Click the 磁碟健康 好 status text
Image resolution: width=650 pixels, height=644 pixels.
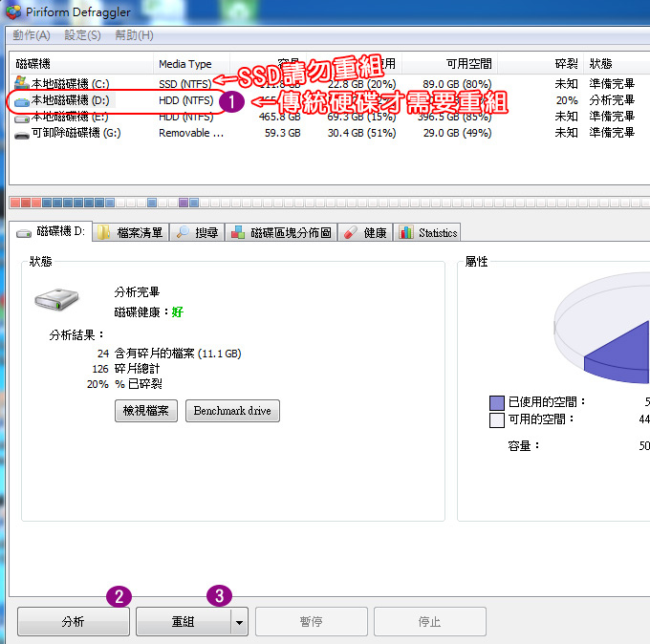(149, 311)
